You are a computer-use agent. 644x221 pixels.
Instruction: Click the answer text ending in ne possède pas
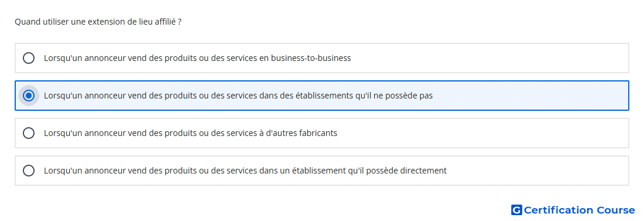pos(238,96)
